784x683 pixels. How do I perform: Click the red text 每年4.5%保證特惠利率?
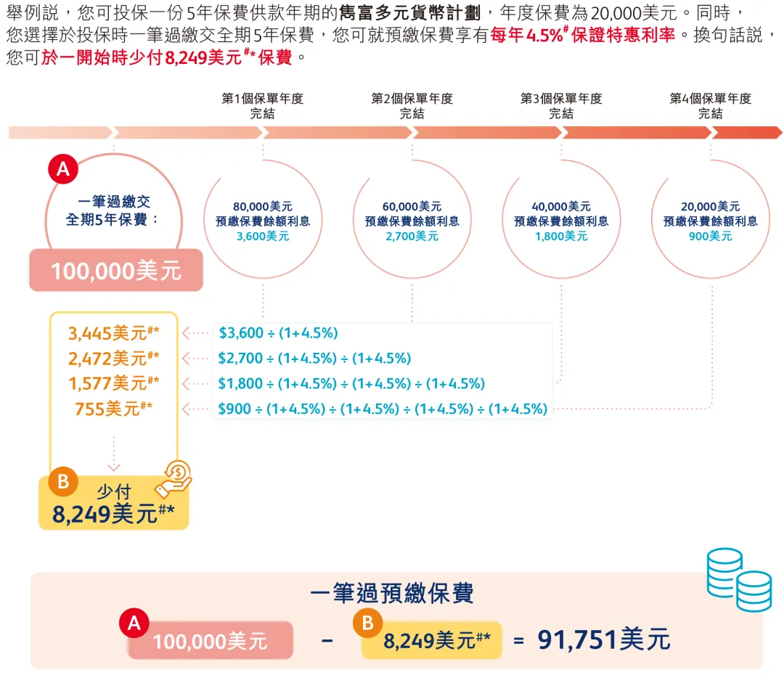click(x=582, y=35)
